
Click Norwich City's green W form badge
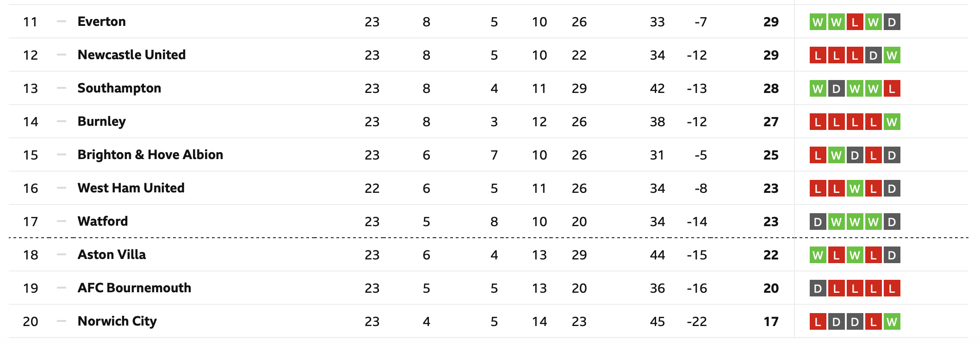(892, 322)
